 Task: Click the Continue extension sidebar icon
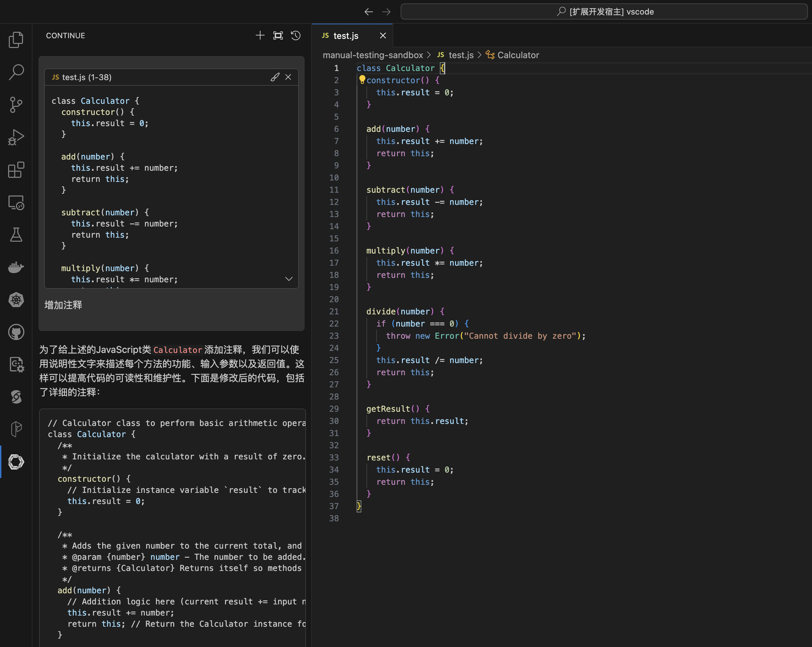(x=16, y=462)
